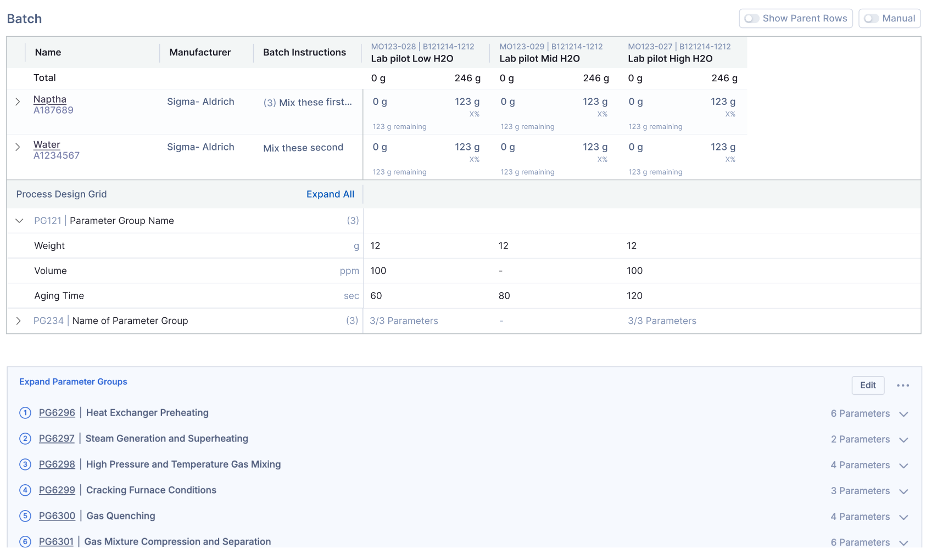The height and width of the screenshot is (560, 926).
Task: Enable the Manual toggle switch
Action: 871,19
